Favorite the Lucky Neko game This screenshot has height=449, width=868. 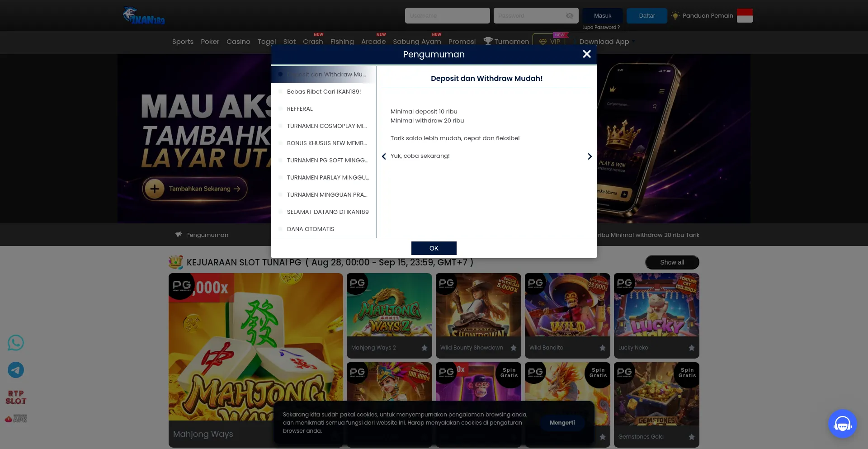[x=692, y=348]
